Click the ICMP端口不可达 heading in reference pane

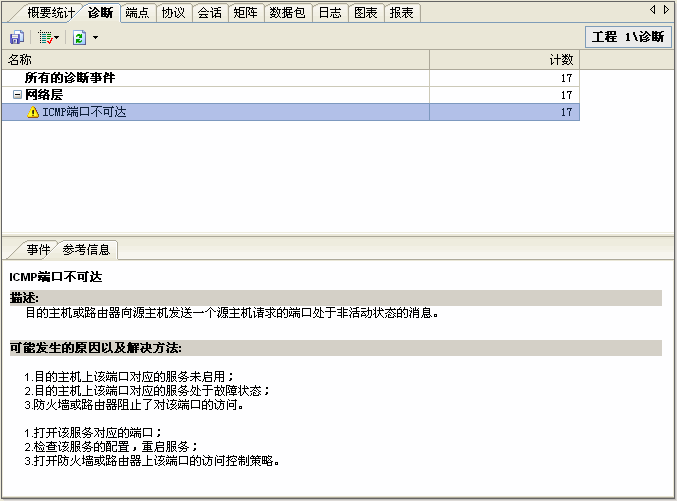point(56,277)
